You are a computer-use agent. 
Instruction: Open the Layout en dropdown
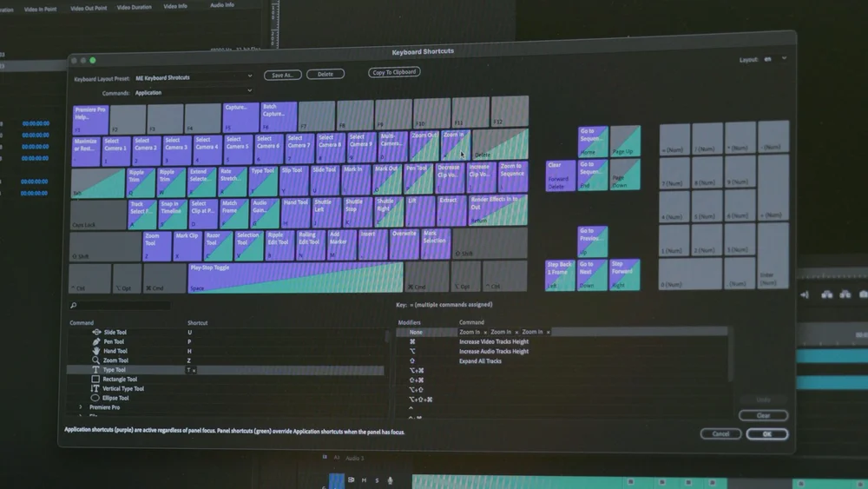coord(775,59)
